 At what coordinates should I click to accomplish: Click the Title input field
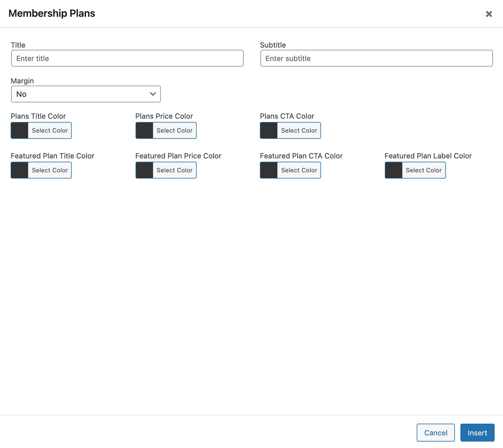[127, 58]
